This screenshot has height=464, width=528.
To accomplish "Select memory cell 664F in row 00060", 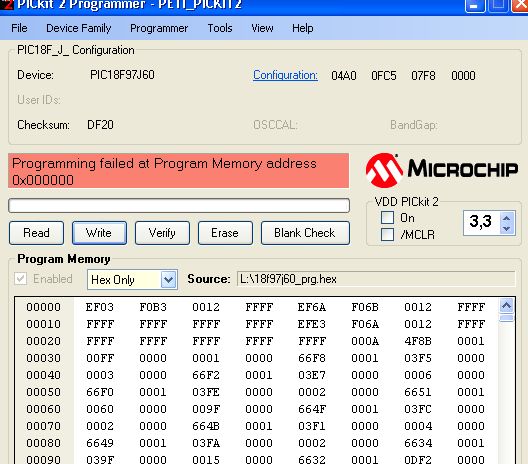I will 312,409.
